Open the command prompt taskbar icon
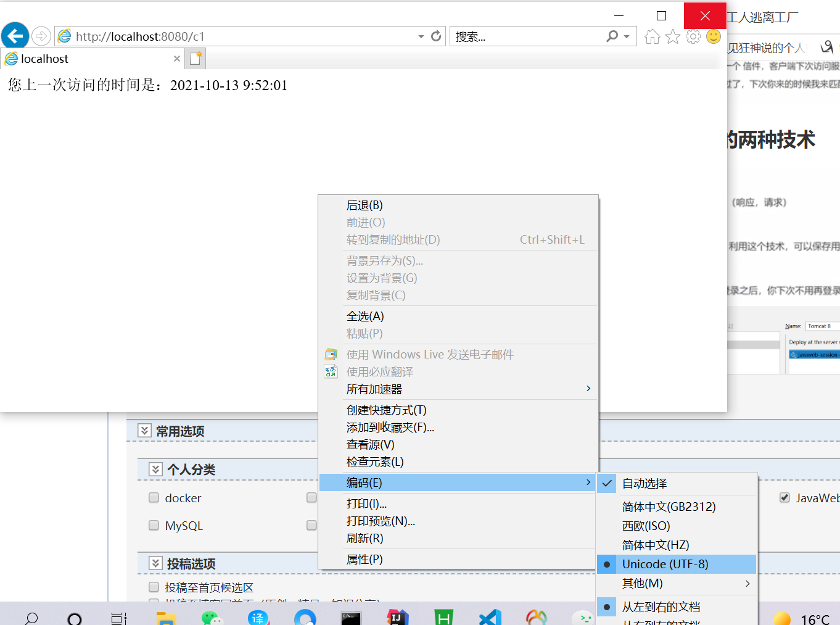This screenshot has height=625, width=840. click(x=351, y=618)
